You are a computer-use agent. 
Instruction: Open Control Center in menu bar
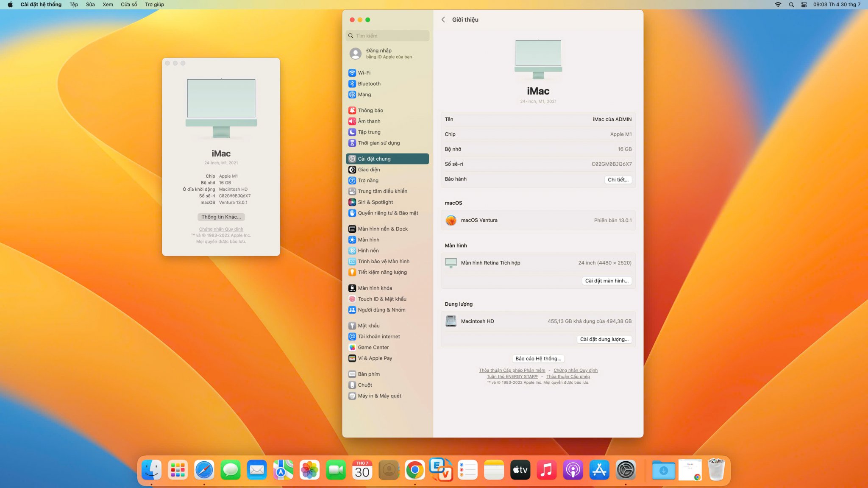(804, 5)
